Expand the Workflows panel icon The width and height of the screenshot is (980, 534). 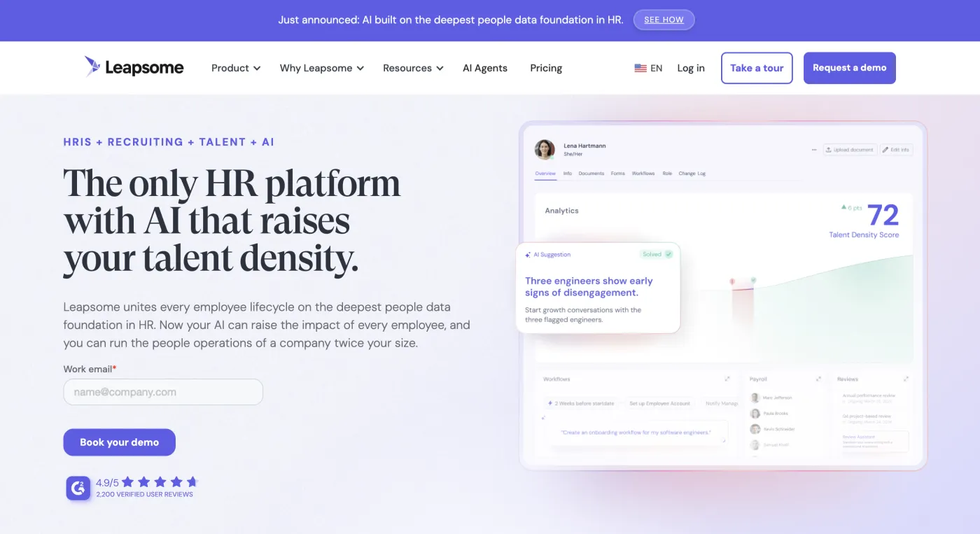pos(727,379)
